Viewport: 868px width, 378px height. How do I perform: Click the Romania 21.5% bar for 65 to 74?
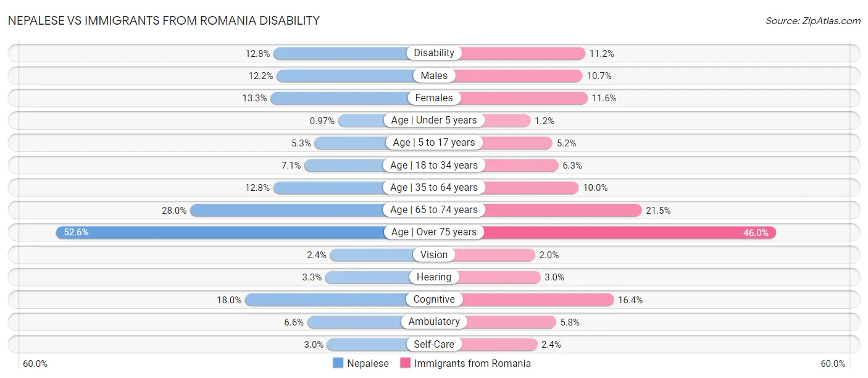562,210
